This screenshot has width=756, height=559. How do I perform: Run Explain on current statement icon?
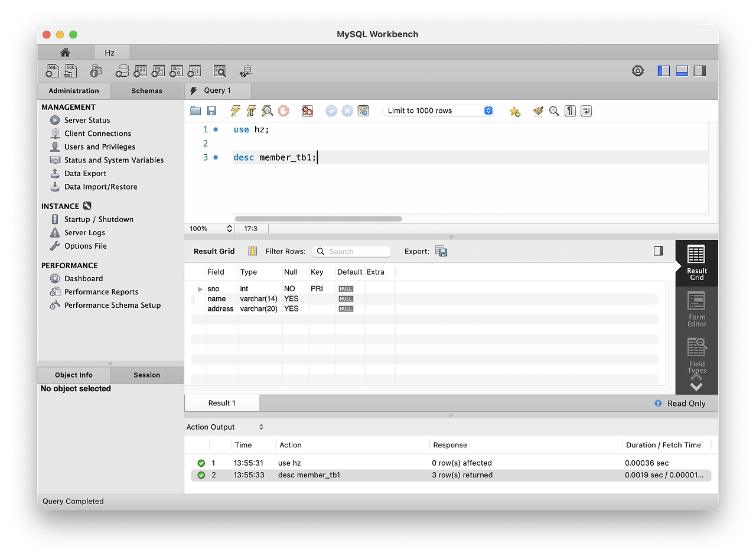[267, 110]
